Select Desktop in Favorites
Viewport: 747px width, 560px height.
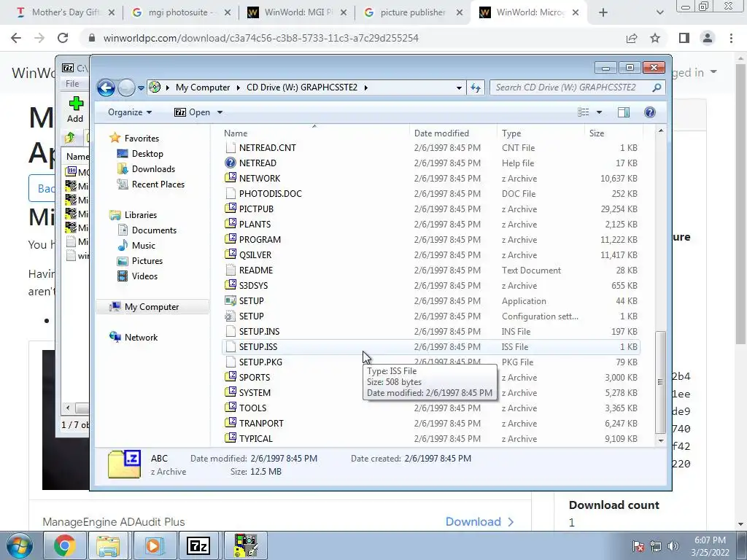click(x=147, y=154)
